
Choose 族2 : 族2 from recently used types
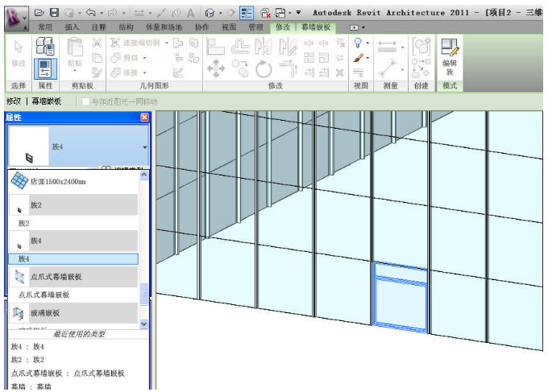click(x=27, y=360)
